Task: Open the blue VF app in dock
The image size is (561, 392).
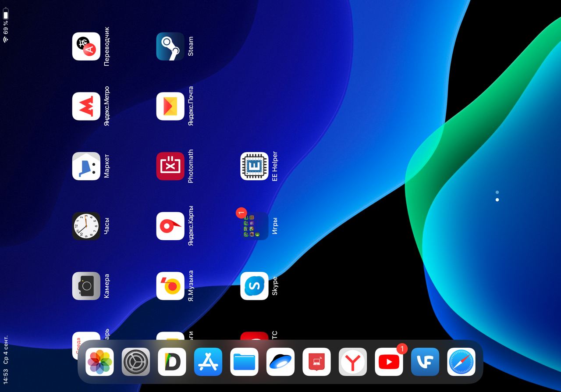Action: (425, 362)
